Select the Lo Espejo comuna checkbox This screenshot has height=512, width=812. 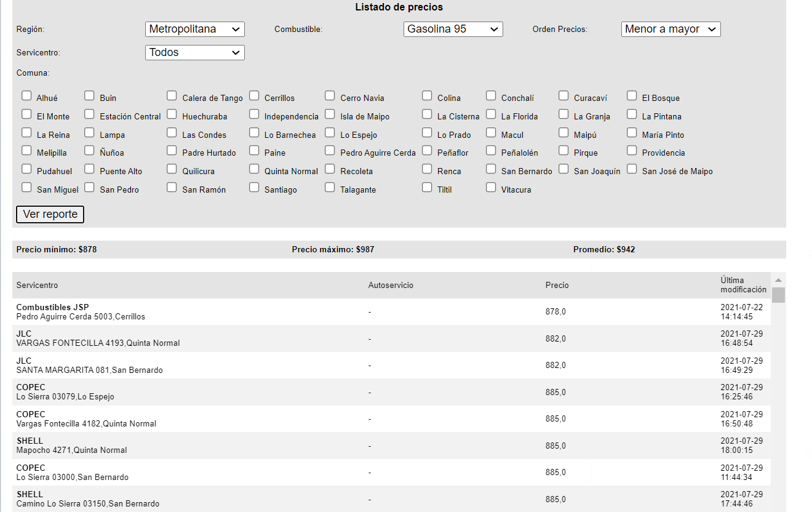[x=330, y=133]
